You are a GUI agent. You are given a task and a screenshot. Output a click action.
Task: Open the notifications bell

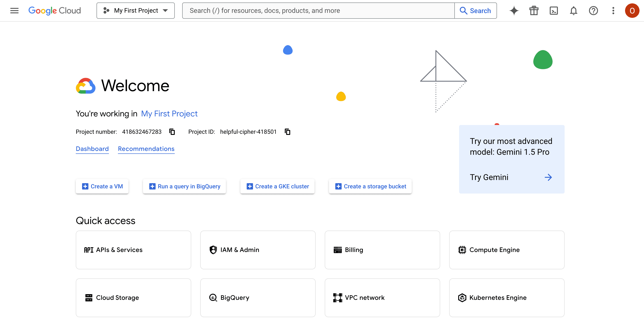click(573, 11)
